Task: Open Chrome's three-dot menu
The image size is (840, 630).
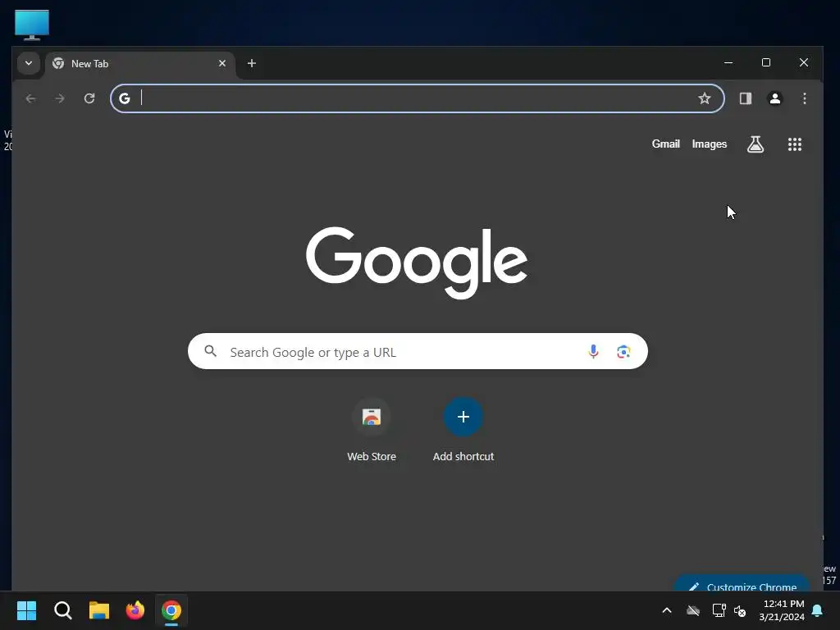Action: pyautogui.click(x=804, y=98)
